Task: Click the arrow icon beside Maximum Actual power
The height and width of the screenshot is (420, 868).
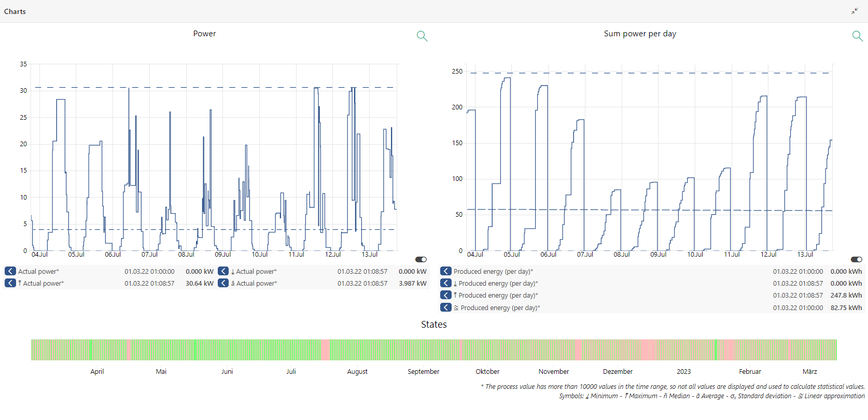Action: point(10,283)
